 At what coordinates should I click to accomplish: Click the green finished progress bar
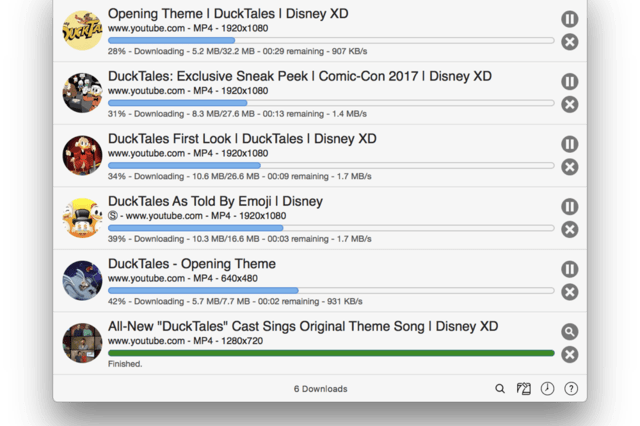tap(331, 353)
